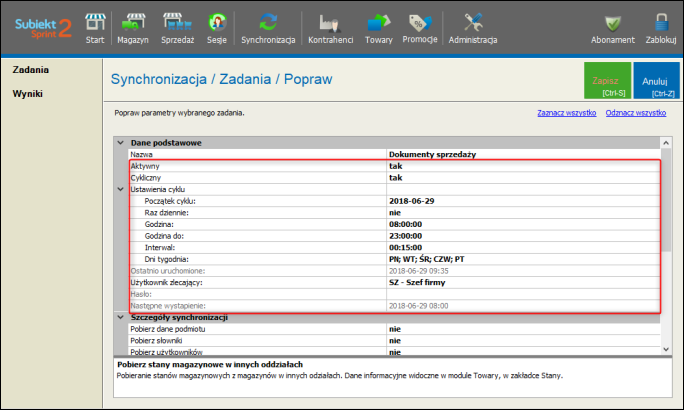Image resolution: width=684 pixels, height=410 pixels.
Task: Collapse the Ustawienia cyklu group
Action: [121, 189]
